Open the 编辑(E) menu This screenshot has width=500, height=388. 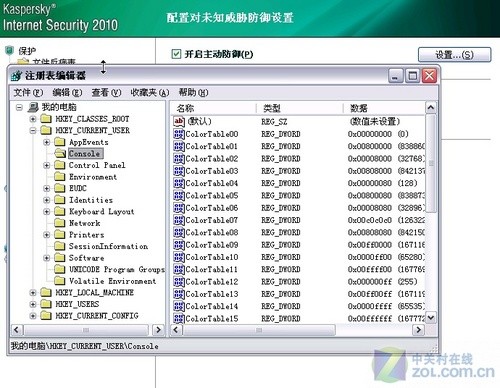point(67,92)
